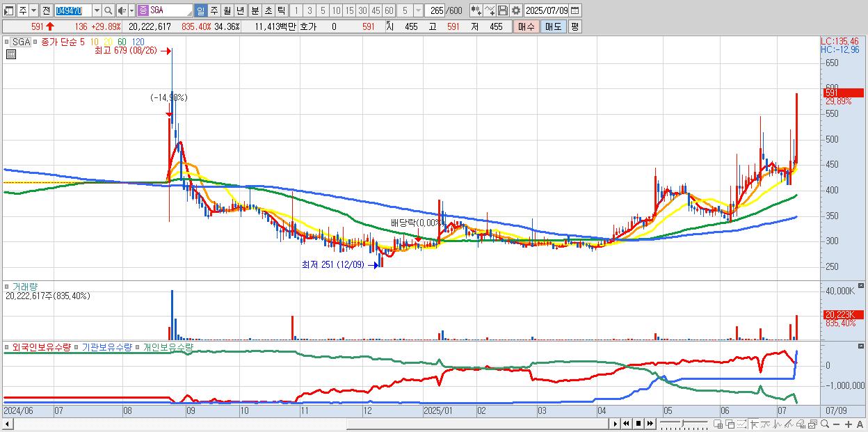
Task: Click the dotted range arrows icon at bottom
Action: click(741, 424)
